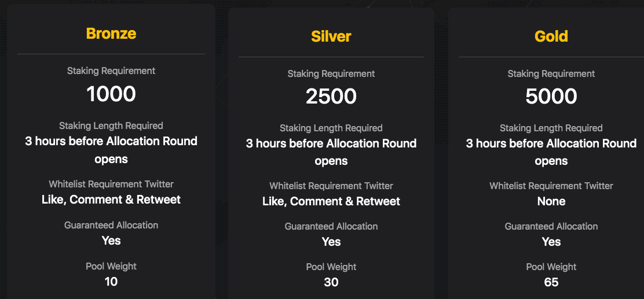Viewport: 644px width, 299px height.
Task: Click the Bronze tier heading
Action: tap(111, 34)
